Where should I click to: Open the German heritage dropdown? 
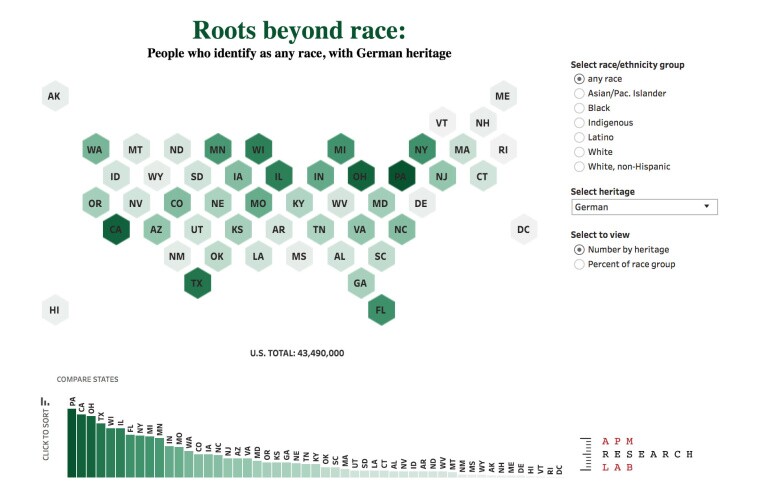[643, 207]
